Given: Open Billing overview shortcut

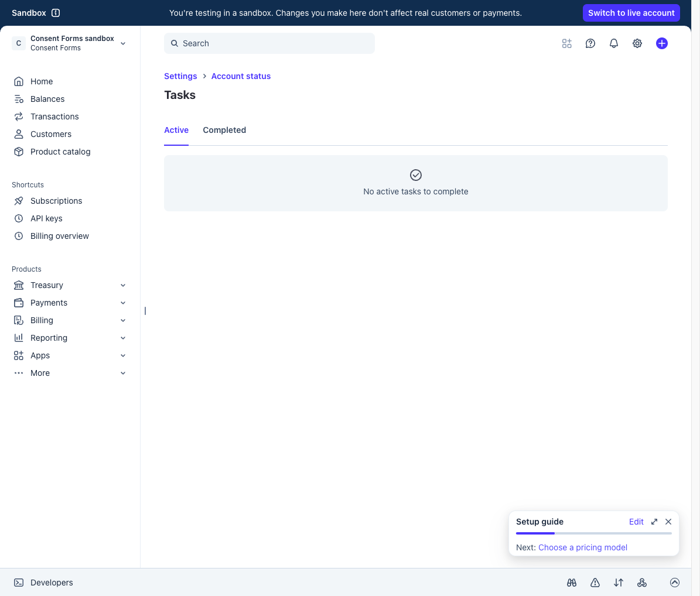Looking at the screenshot, I should click(x=59, y=236).
